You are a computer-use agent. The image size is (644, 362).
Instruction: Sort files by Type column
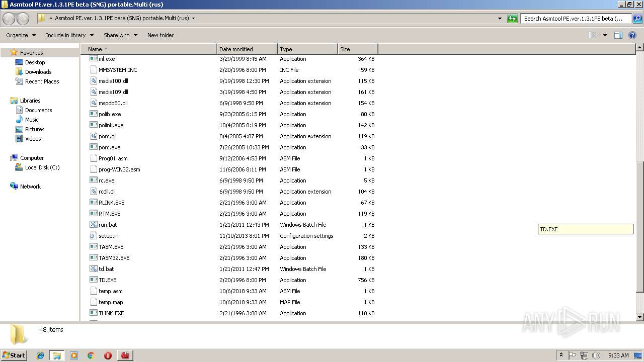click(307, 49)
